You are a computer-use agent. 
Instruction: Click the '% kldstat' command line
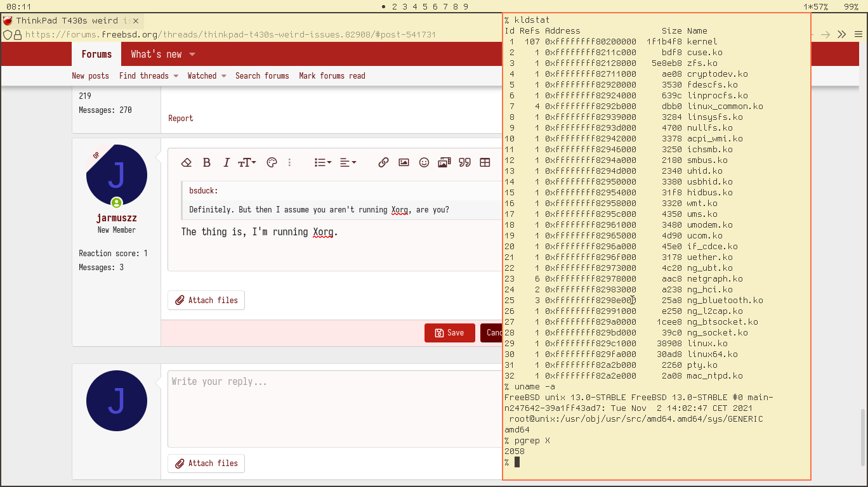point(527,20)
